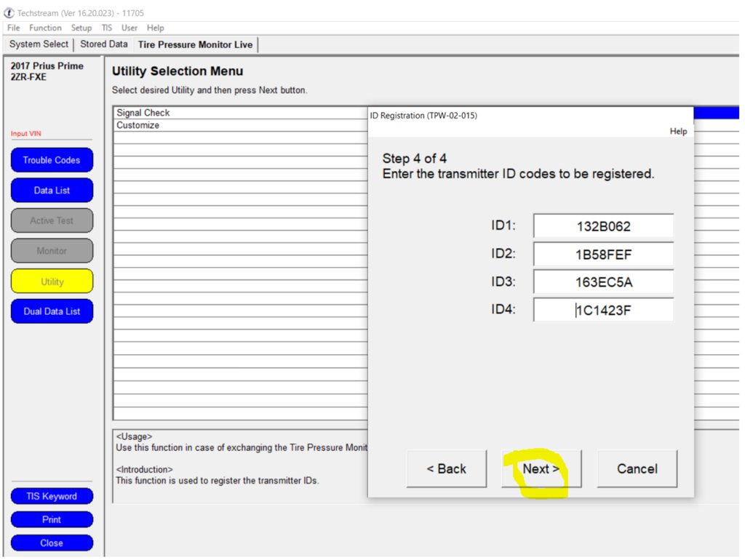Open the Setup menu
The height and width of the screenshot is (560, 745).
(81, 28)
